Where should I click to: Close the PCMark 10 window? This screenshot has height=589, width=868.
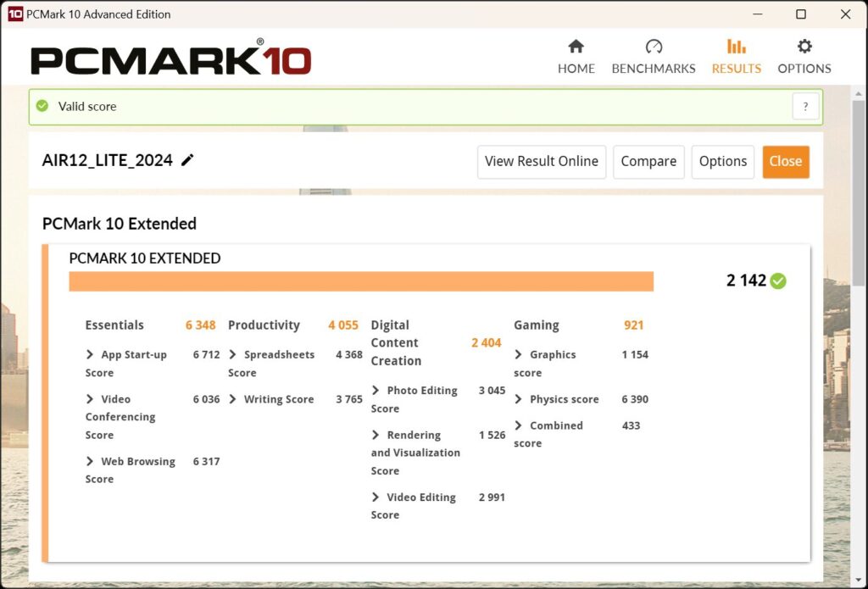tap(845, 14)
